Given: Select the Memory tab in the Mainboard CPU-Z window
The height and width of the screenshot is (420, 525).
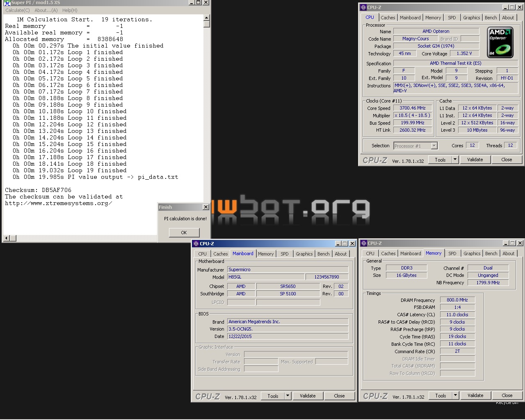Looking at the screenshot, I should coord(266,254).
